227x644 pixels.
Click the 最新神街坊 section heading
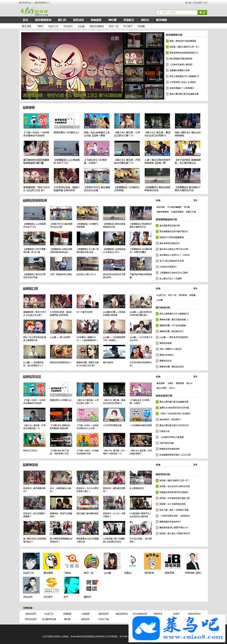tap(30, 465)
